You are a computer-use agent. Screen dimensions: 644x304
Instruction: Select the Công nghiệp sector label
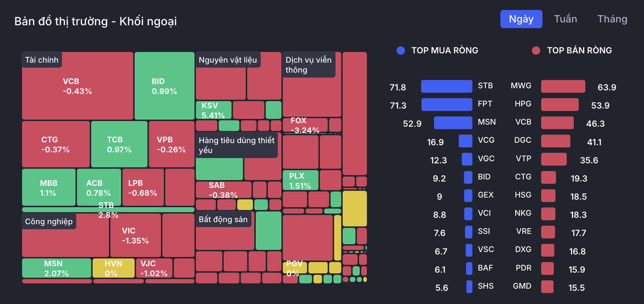tap(49, 222)
